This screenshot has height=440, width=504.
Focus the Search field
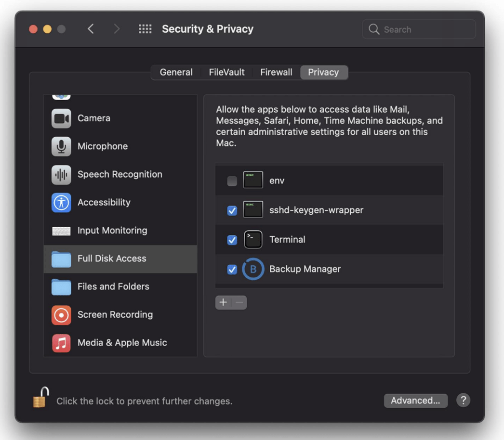click(x=419, y=29)
